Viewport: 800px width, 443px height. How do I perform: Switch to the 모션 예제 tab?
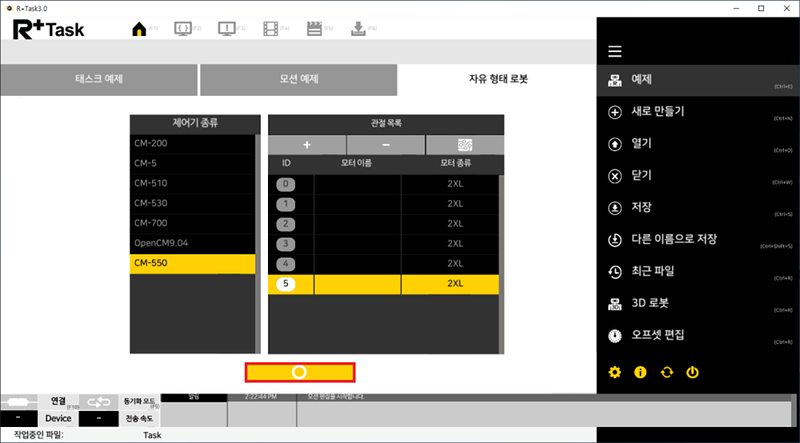297,79
